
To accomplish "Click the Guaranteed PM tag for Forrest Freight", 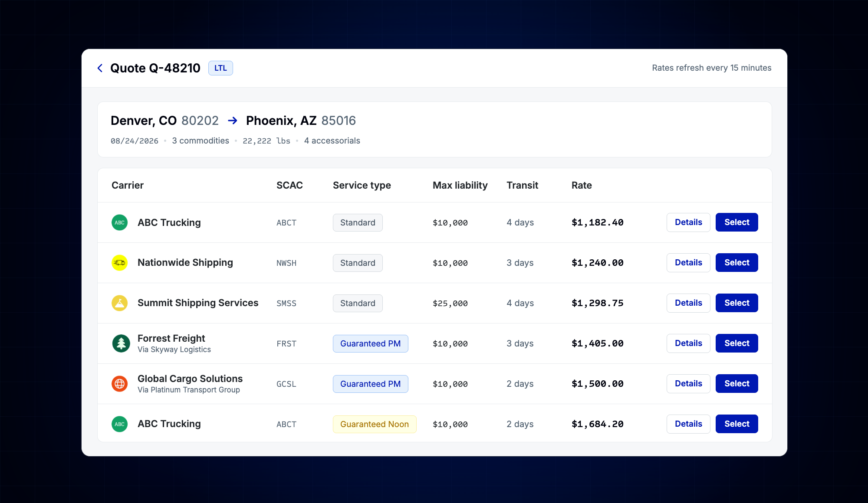I will pos(370,343).
